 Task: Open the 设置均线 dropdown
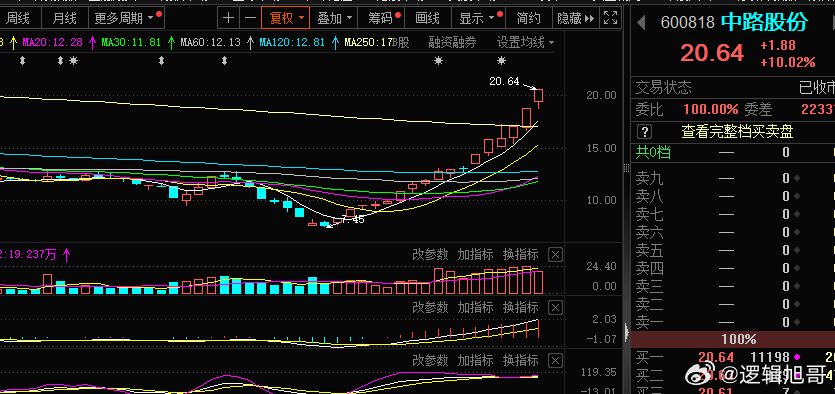pyautogui.click(x=526, y=43)
